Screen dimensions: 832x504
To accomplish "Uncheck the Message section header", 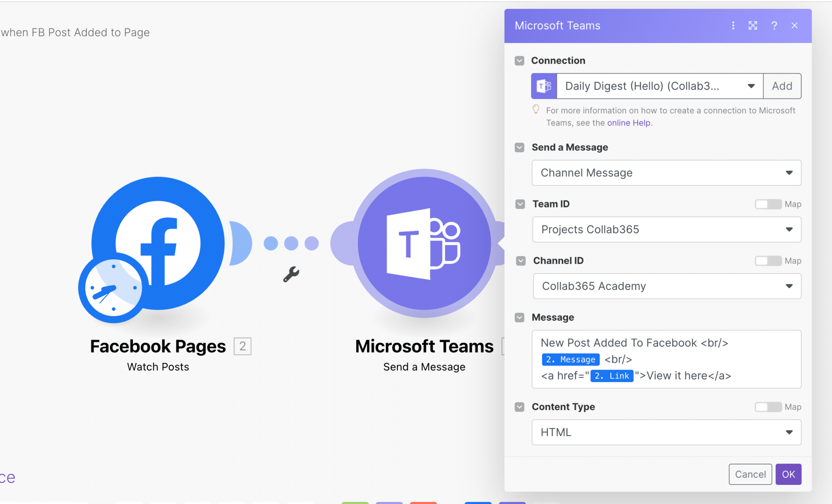I will pyautogui.click(x=520, y=317).
